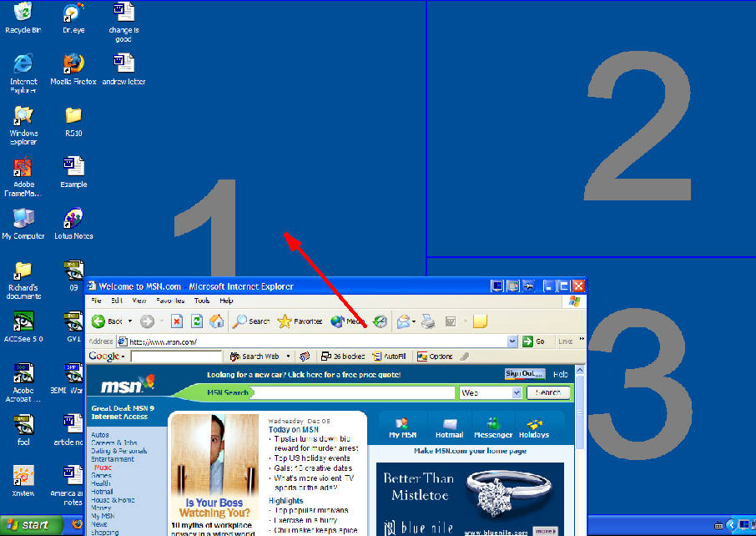Select the Mozilla Firefox desktop icon

coord(73,69)
